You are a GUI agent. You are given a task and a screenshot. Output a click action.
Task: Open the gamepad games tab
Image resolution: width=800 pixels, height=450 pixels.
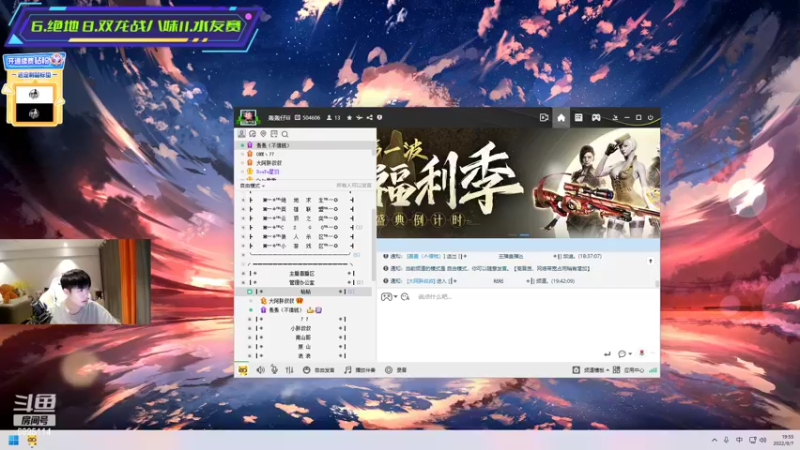pyautogui.click(x=596, y=118)
